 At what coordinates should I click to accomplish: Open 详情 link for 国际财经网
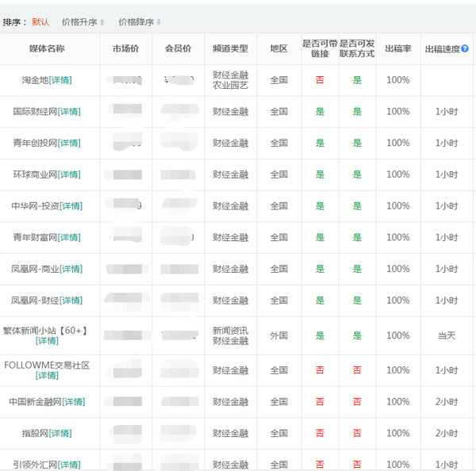click(x=69, y=112)
